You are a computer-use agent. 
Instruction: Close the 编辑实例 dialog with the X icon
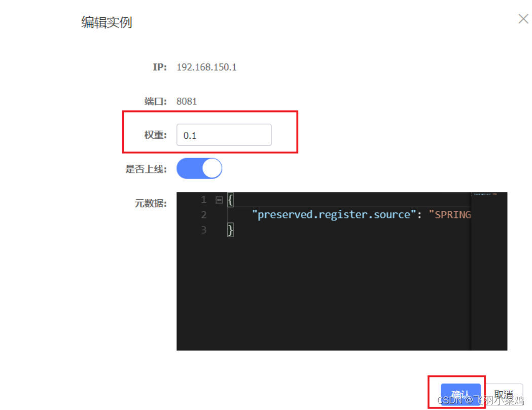[x=523, y=19]
